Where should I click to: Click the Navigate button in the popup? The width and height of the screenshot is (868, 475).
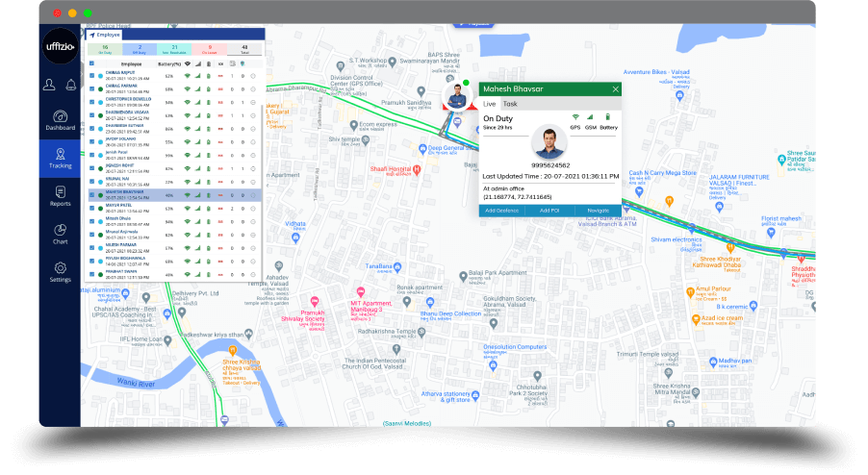click(x=598, y=210)
